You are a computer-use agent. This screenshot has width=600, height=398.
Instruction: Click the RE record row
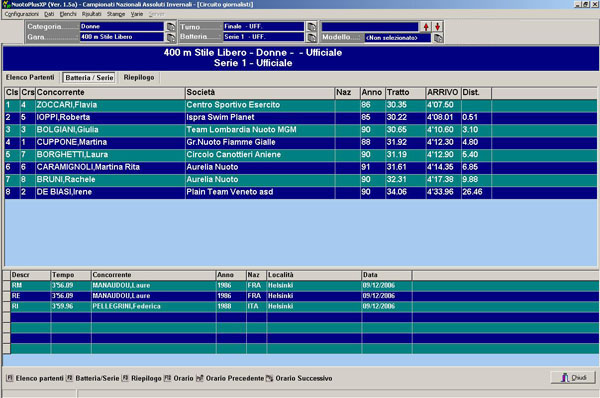304,296
